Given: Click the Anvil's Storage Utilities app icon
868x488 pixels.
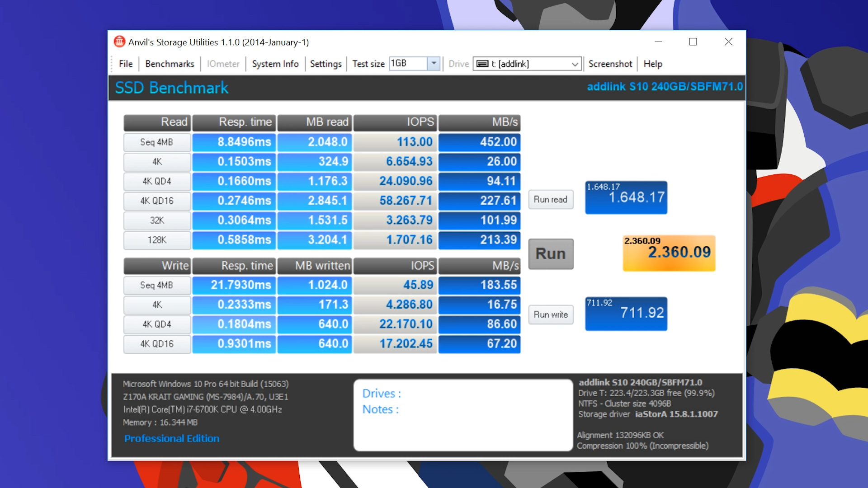Looking at the screenshot, I should point(119,41).
